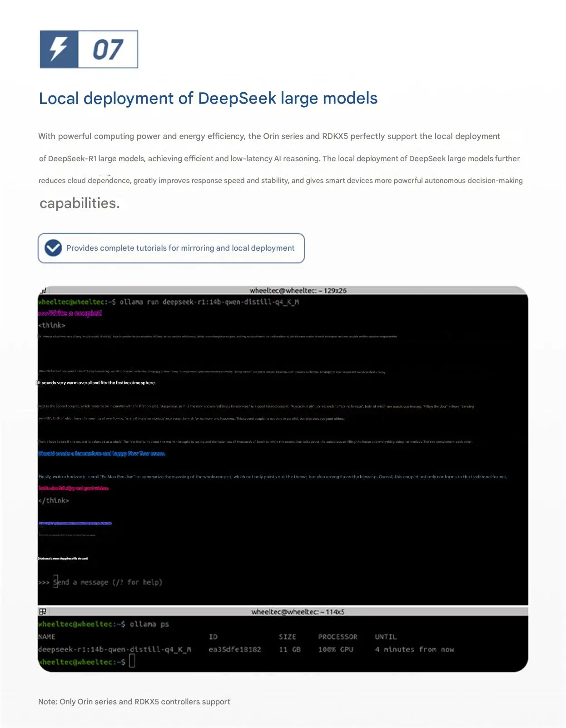Click the 'ID' column header
This screenshot has width=566, height=728.
pyautogui.click(x=213, y=637)
